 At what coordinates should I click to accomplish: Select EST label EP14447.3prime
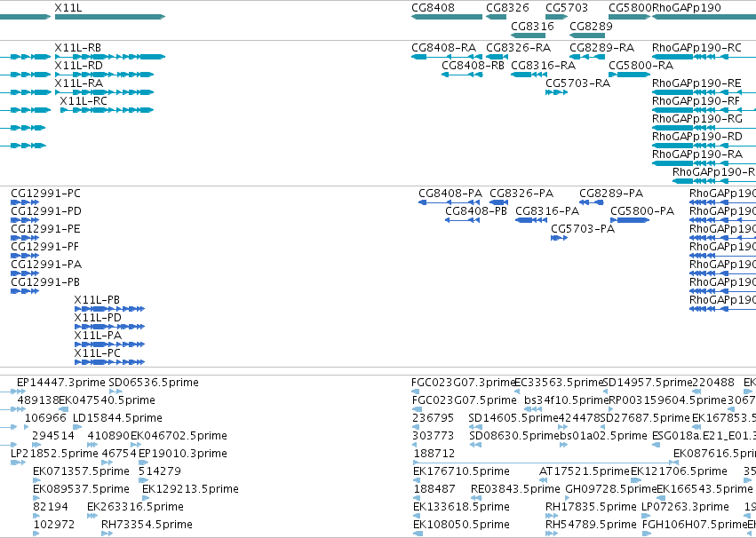[x=60, y=383]
